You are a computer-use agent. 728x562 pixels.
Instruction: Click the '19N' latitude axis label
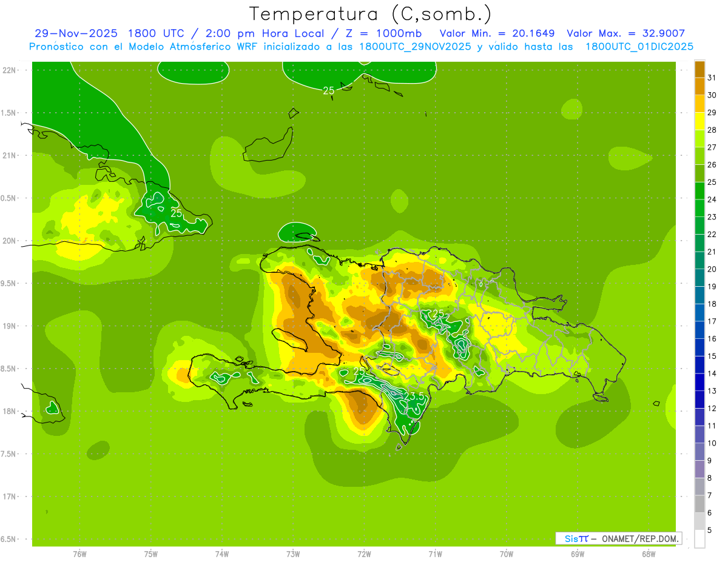10,326
